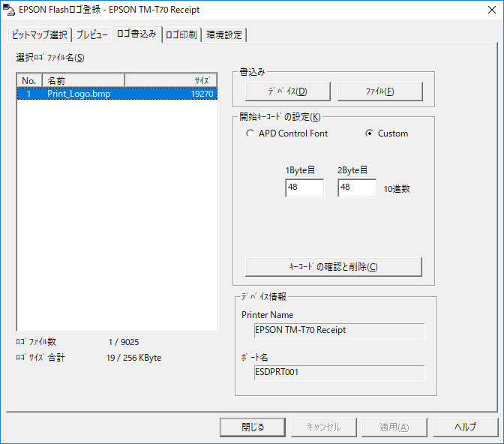Viewport: 504px width, 444px height.
Task: Click the ヘルプ button
Action: [465, 427]
